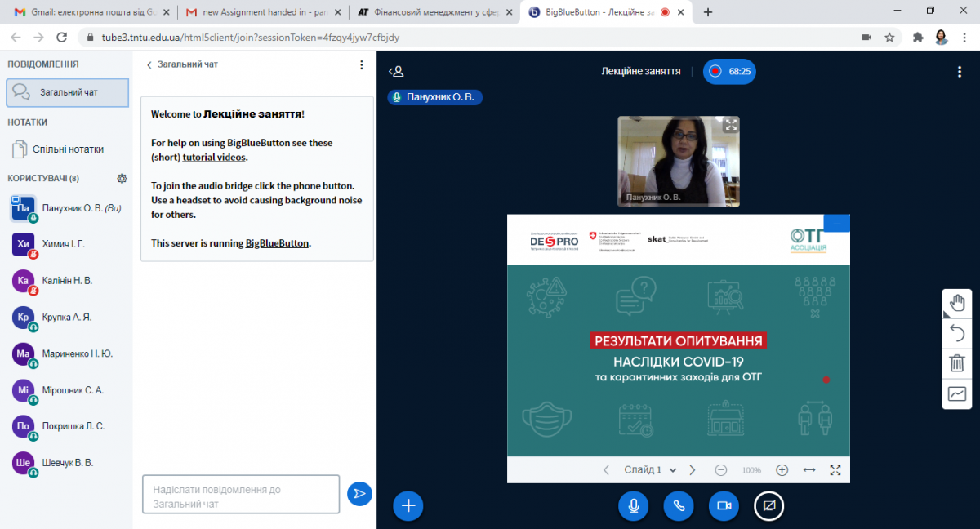Undo the last whiteboard annotation
Screen dimensions: 980x529
point(956,333)
